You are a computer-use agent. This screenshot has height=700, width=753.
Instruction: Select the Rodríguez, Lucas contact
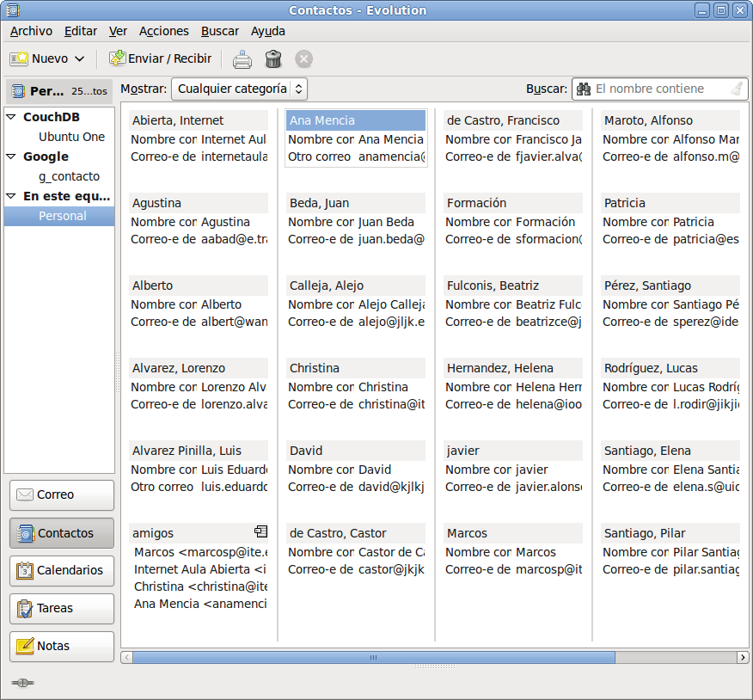670,369
